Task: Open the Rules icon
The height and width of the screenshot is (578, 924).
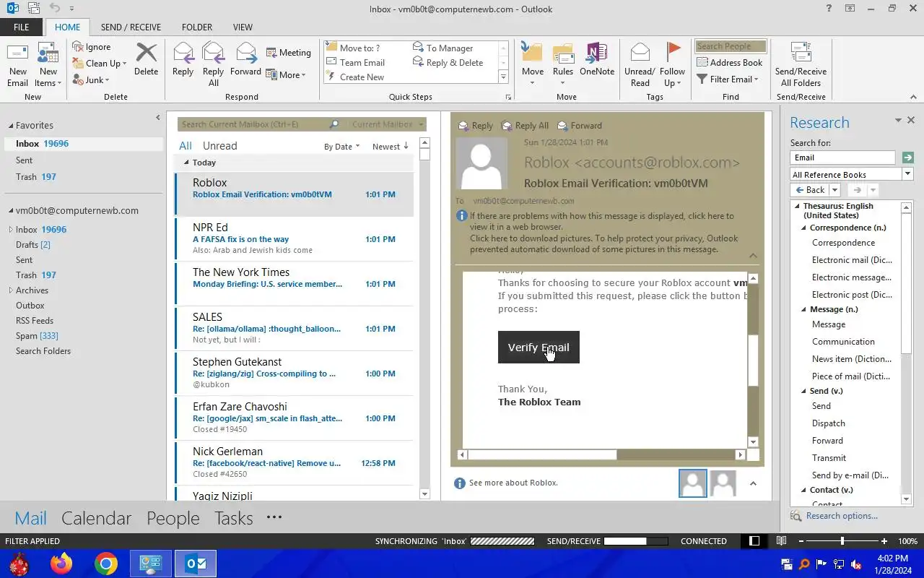Action: [x=563, y=53]
